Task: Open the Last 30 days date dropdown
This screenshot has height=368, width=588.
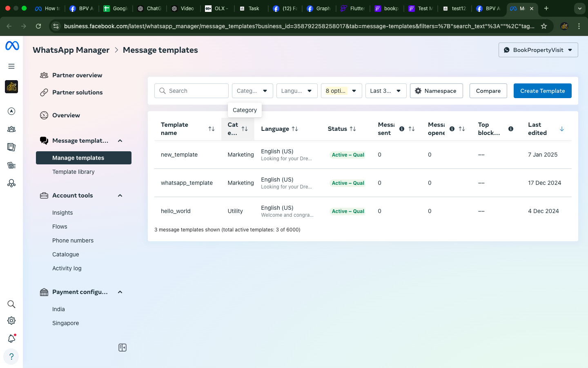Action: tap(386, 91)
